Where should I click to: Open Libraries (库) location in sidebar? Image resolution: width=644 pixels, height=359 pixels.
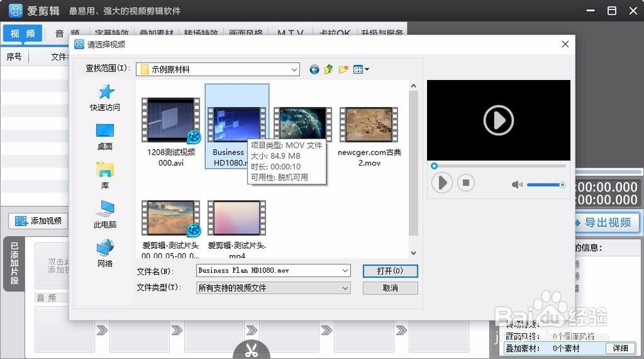click(105, 175)
